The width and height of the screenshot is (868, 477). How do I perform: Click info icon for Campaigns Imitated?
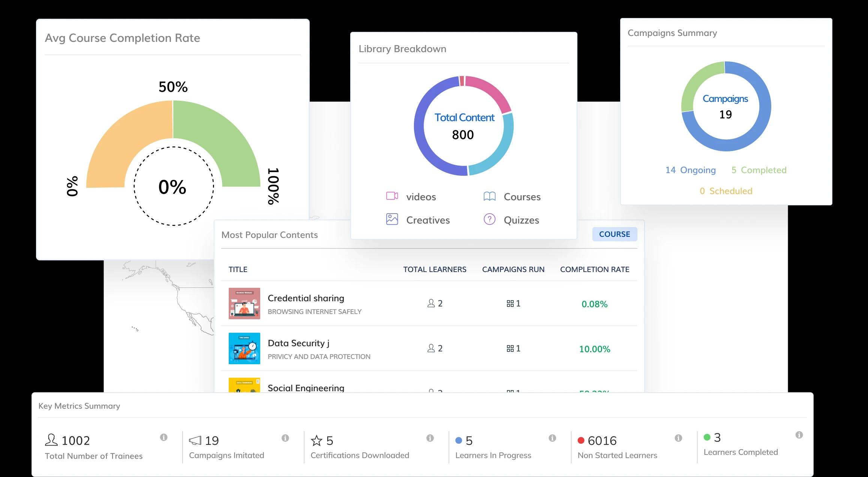coord(285,438)
